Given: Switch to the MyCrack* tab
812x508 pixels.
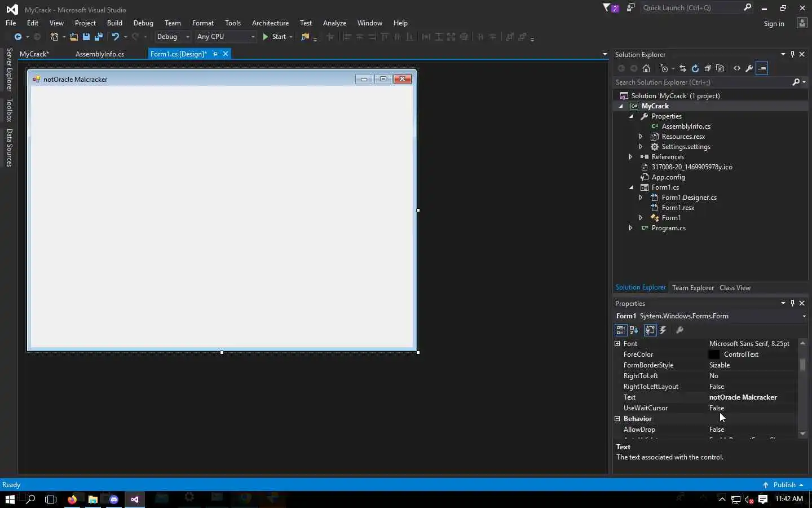Looking at the screenshot, I should [34, 54].
